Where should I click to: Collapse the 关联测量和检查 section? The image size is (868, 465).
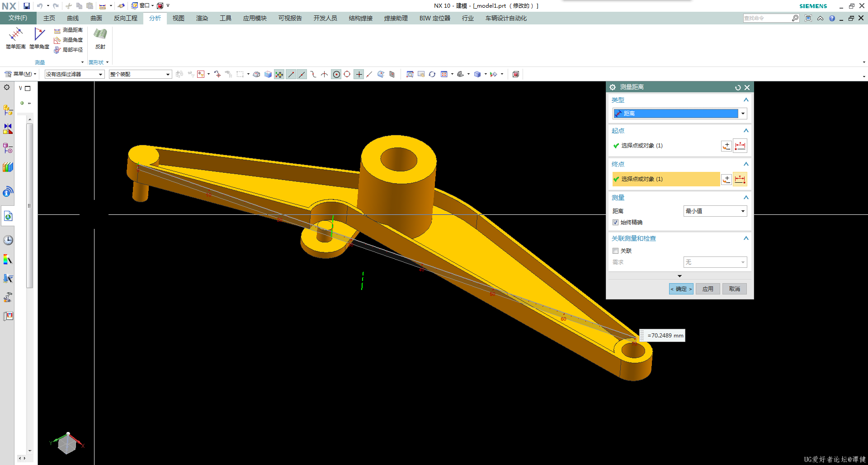pos(746,238)
